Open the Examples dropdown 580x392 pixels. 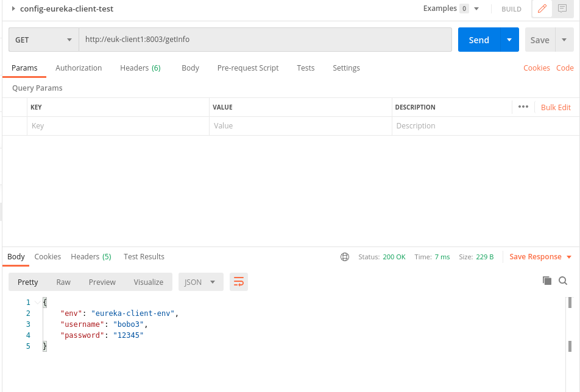476,9
